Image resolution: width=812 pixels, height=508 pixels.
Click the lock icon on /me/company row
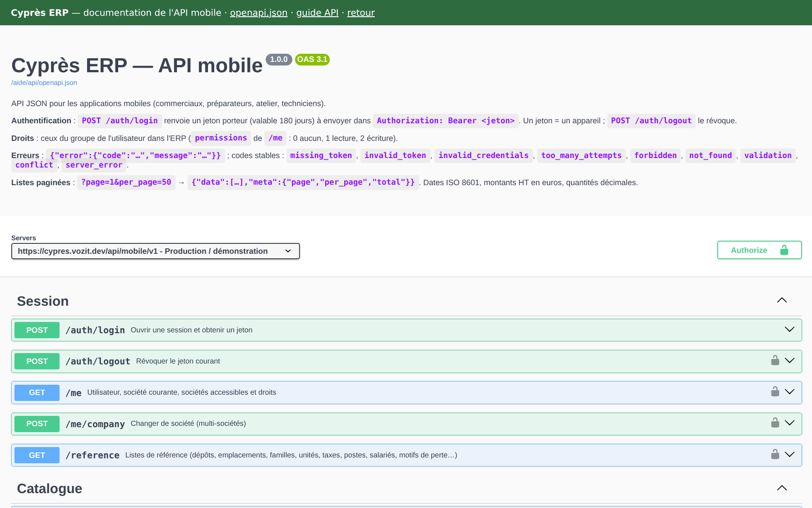[775, 423]
